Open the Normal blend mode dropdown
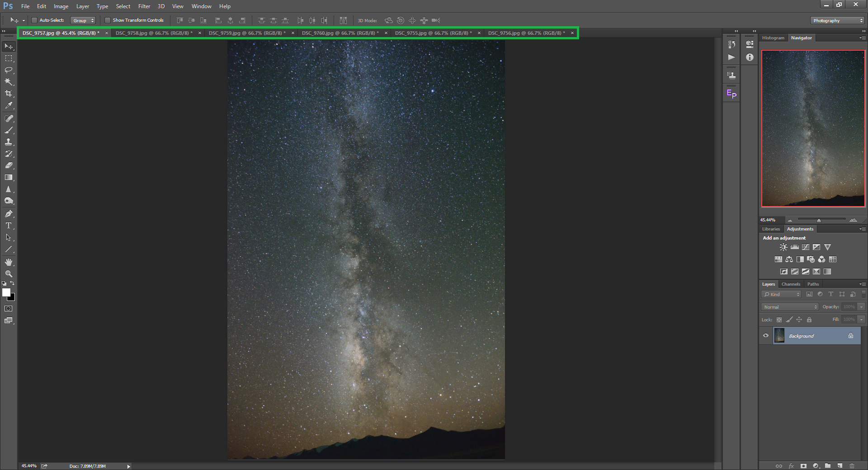Viewport: 868px width, 470px height. (x=790, y=307)
